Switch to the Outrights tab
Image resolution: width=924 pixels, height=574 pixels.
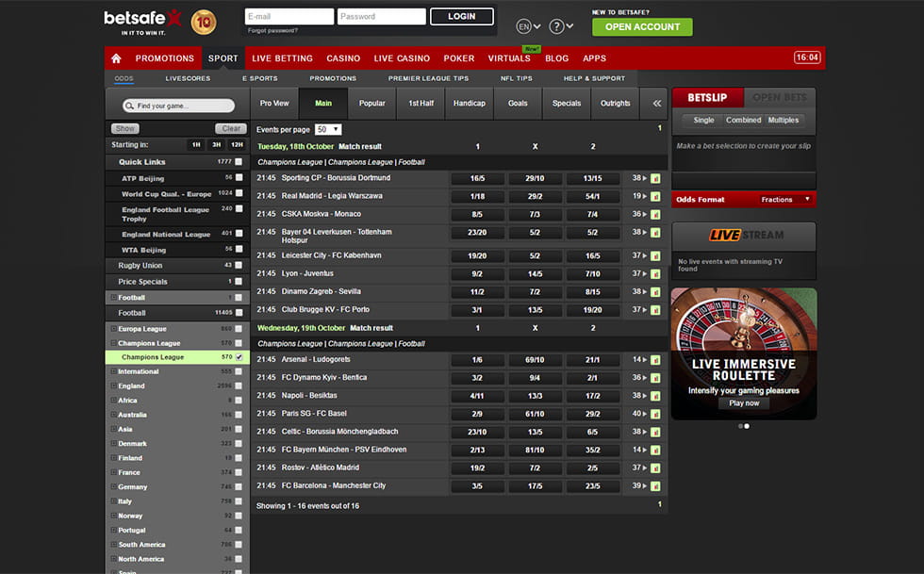pyautogui.click(x=615, y=103)
